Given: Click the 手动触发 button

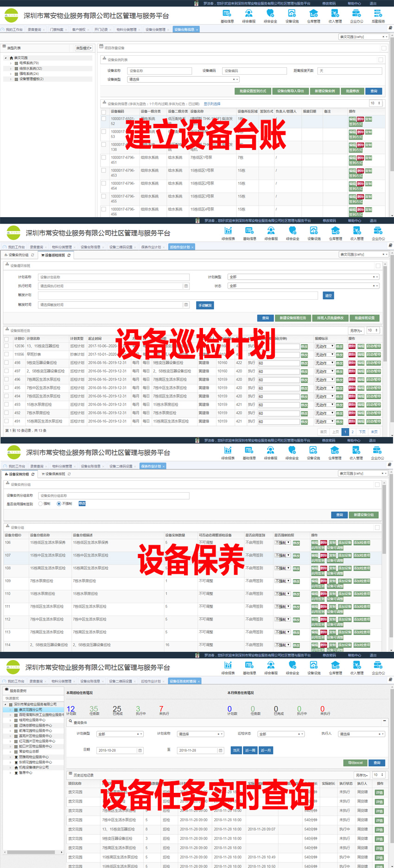Looking at the screenshot, I should click(205, 305).
